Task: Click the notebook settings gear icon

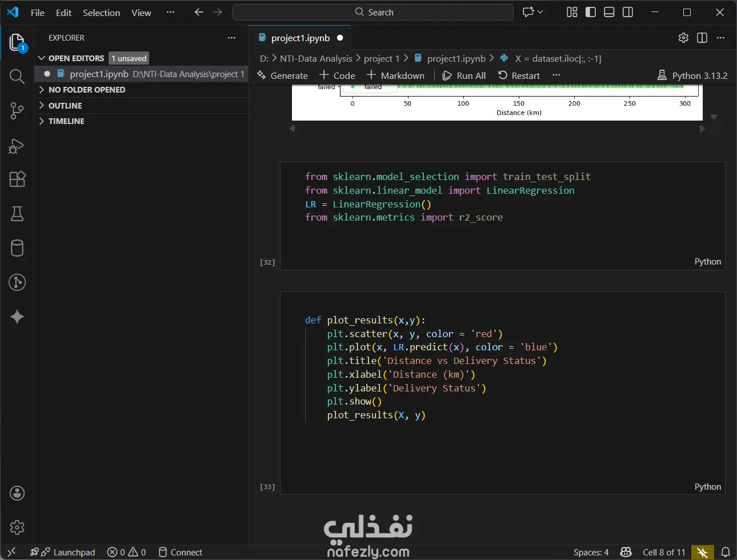Action: coord(683,38)
